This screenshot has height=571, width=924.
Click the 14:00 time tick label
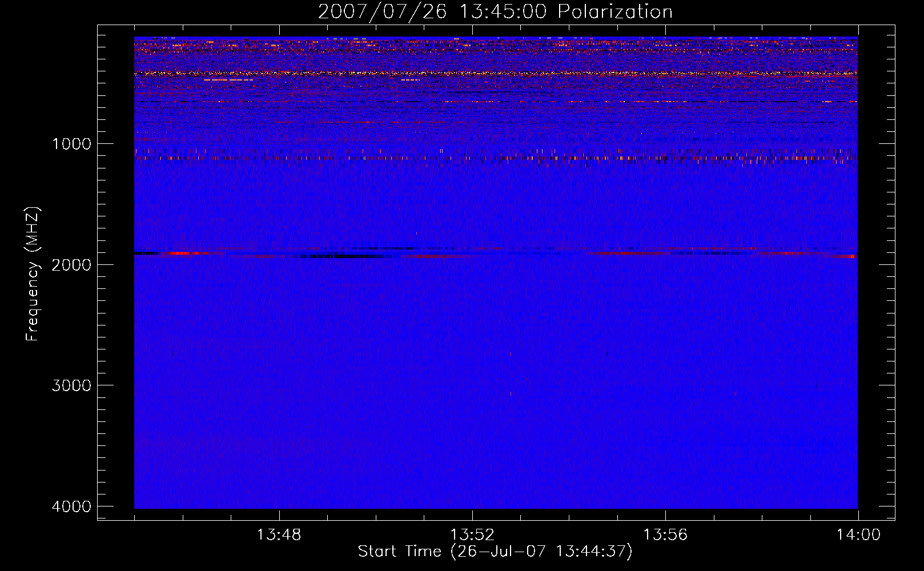point(858,535)
